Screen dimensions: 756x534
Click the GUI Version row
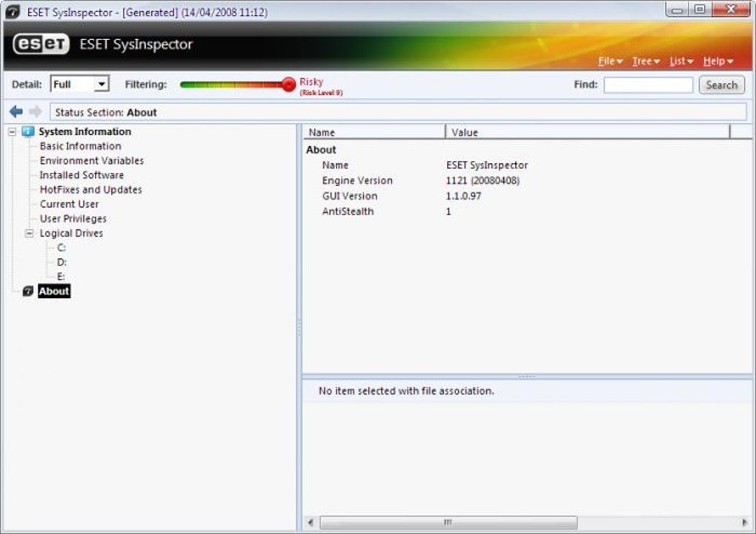[525, 196]
